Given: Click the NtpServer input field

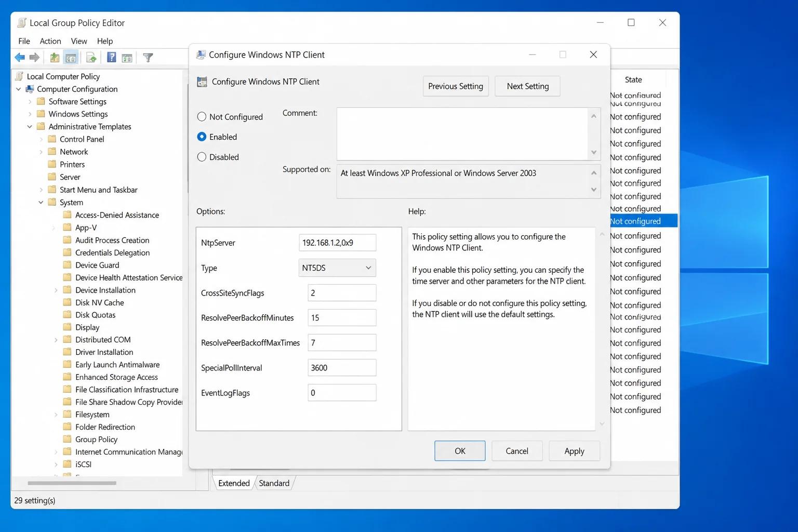Looking at the screenshot, I should (x=337, y=243).
